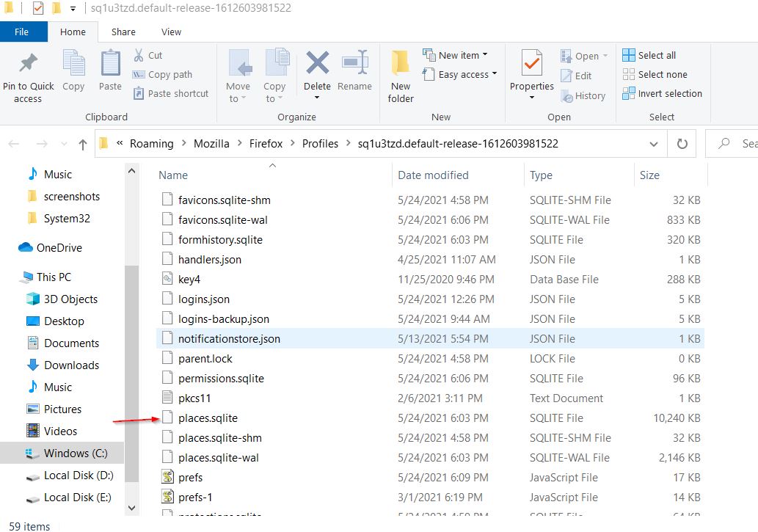
Task: Select Windows (C:) drive
Action: click(x=62, y=453)
